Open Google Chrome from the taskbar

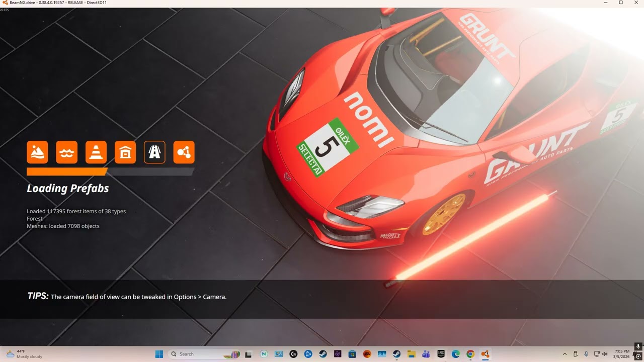pos(470,354)
